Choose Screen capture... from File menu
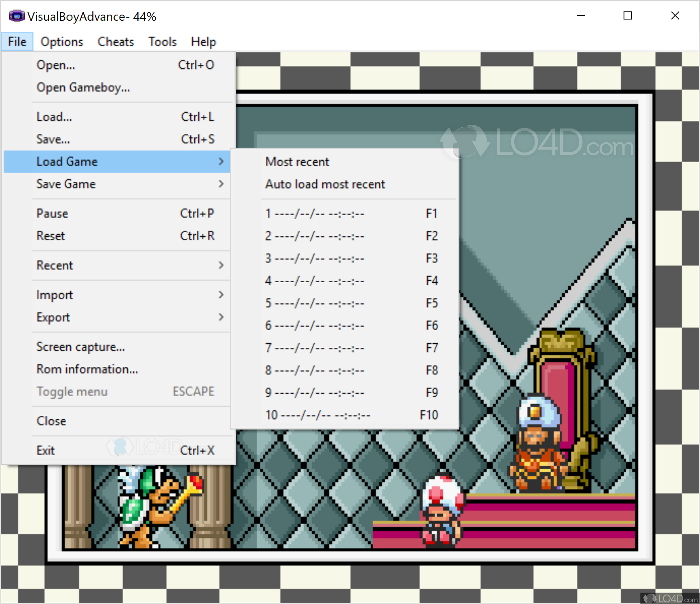The width and height of the screenshot is (700, 604). tap(80, 347)
